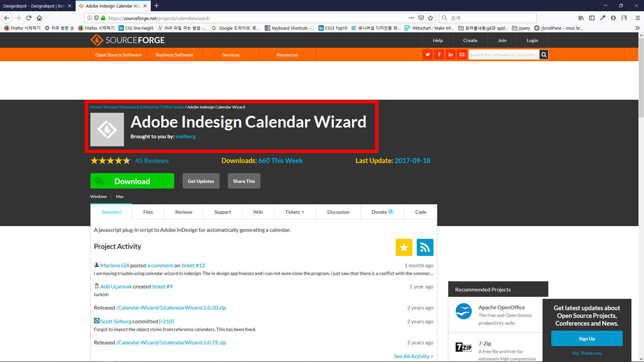Open LinkedIn icon in orange bar

point(450,55)
